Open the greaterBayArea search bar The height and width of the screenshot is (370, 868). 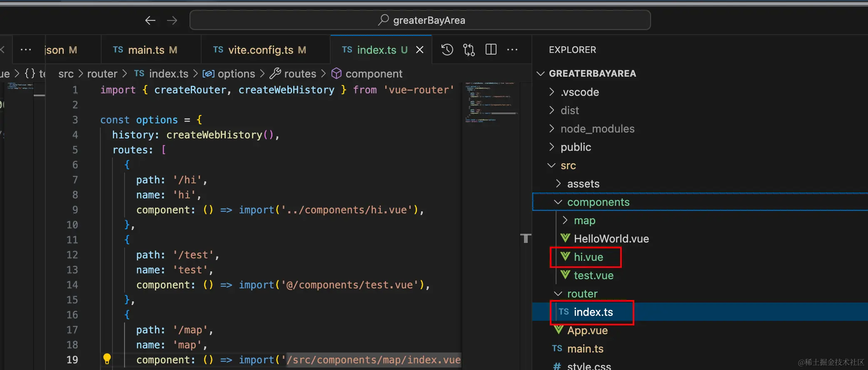(420, 20)
